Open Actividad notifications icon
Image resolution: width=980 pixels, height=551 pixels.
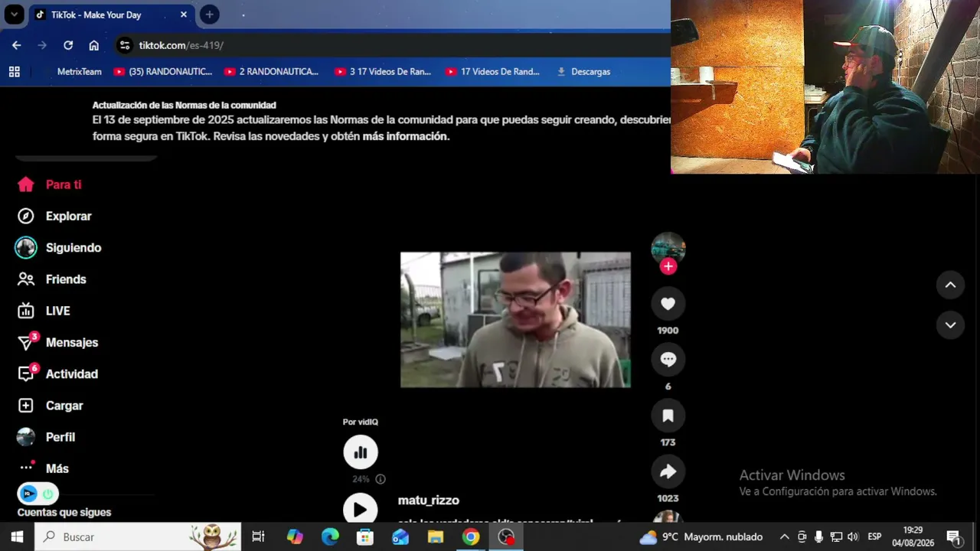click(27, 373)
